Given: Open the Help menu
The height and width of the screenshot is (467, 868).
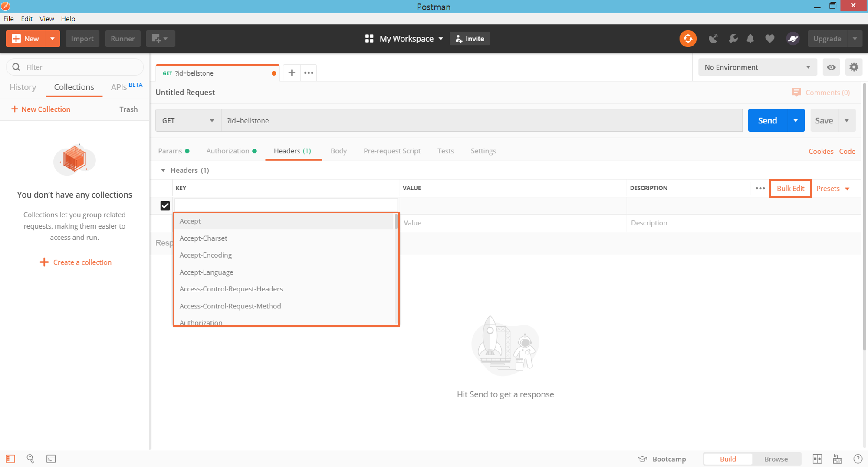Looking at the screenshot, I should coord(68,19).
